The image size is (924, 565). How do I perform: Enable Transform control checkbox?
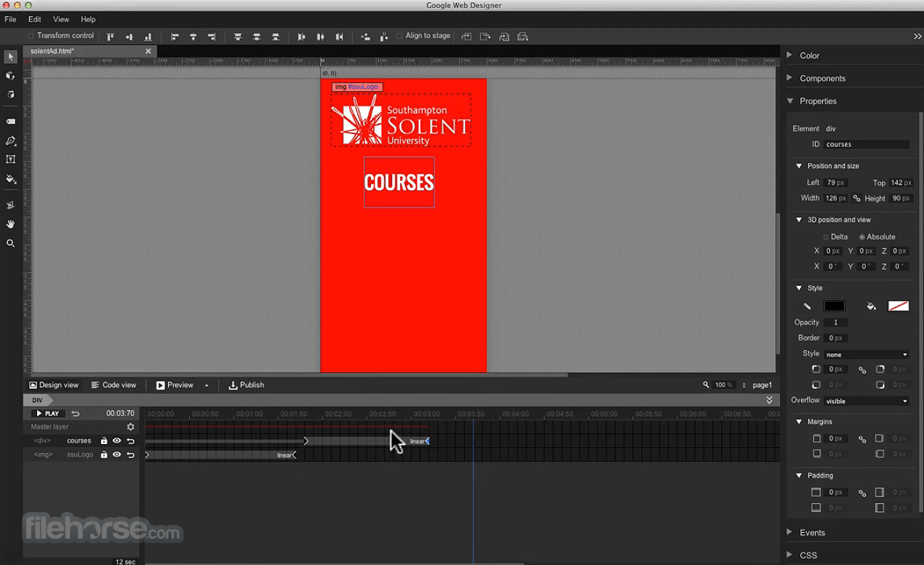click(x=31, y=36)
